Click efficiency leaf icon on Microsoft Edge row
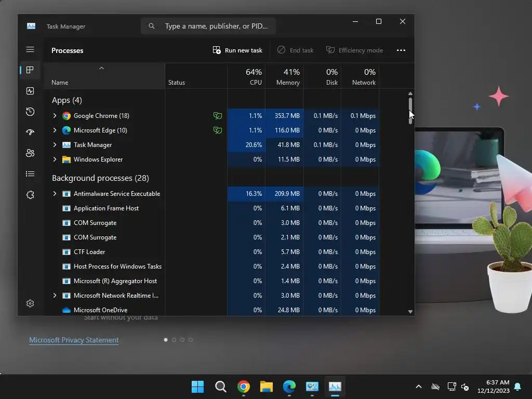532x399 pixels. tap(218, 130)
